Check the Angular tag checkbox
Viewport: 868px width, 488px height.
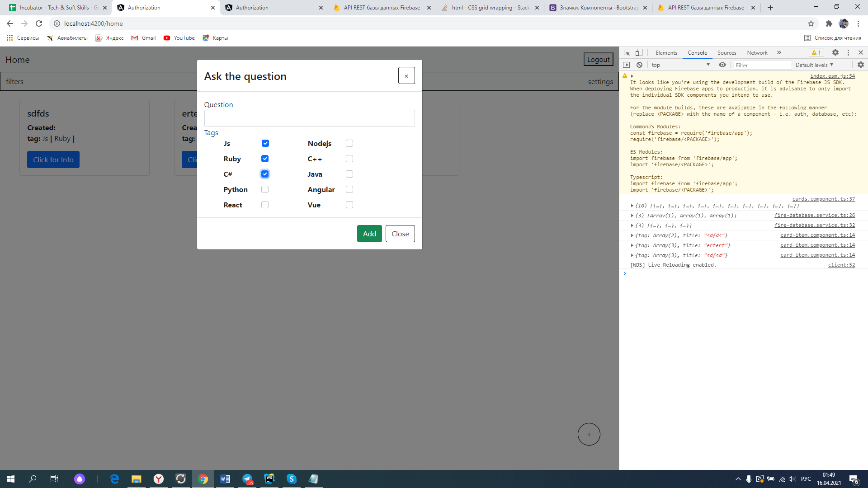coord(349,189)
